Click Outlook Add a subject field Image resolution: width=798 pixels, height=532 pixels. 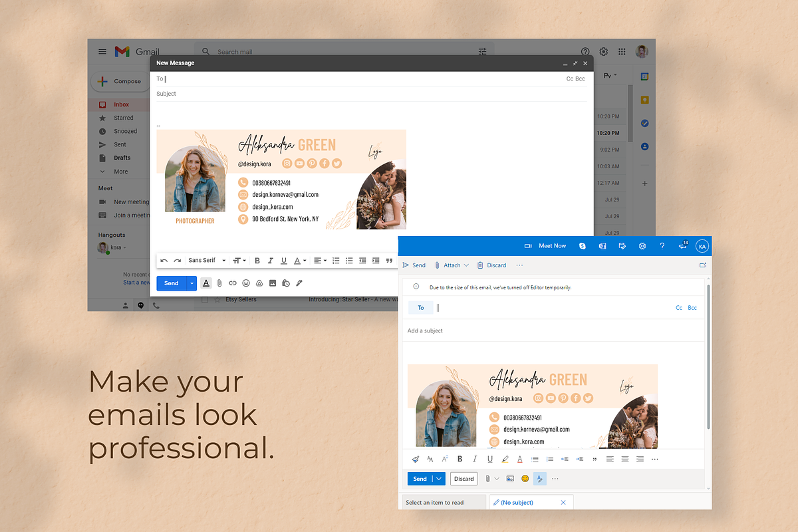pyautogui.click(x=553, y=331)
